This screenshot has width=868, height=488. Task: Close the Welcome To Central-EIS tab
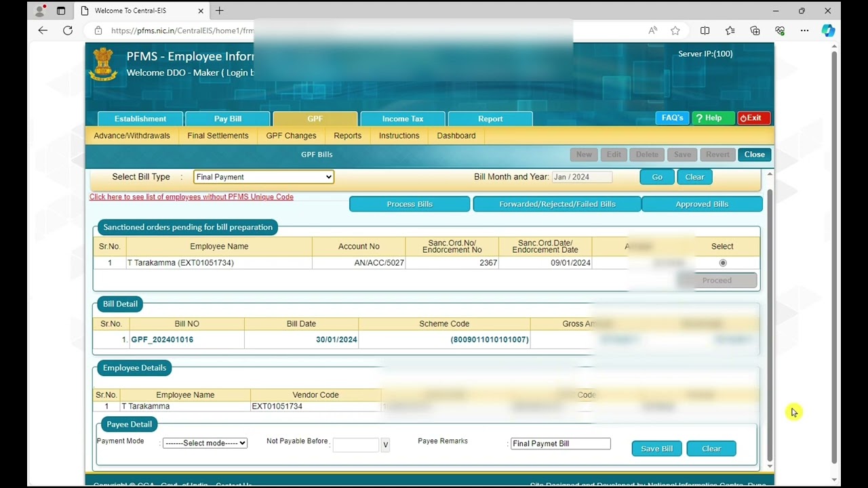201,11
